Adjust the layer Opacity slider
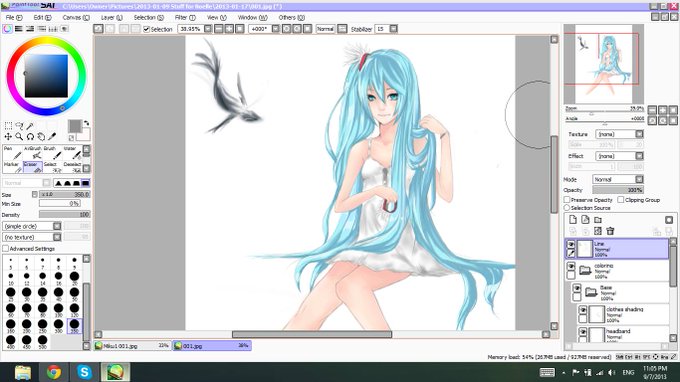The image size is (680, 382). tap(618, 190)
